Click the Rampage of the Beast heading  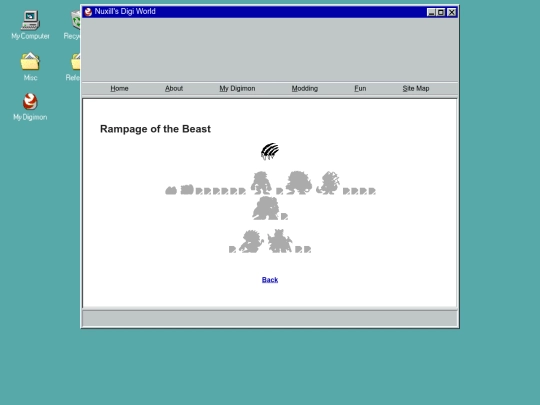click(155, 129)
